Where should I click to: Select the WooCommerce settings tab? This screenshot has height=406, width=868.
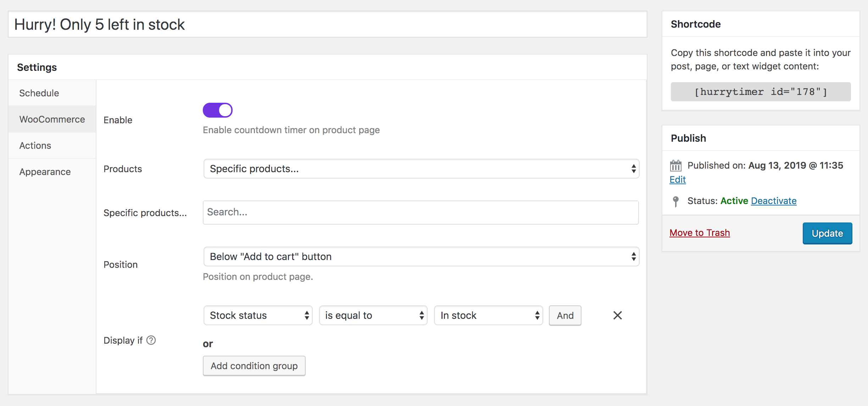click(52, 119)
